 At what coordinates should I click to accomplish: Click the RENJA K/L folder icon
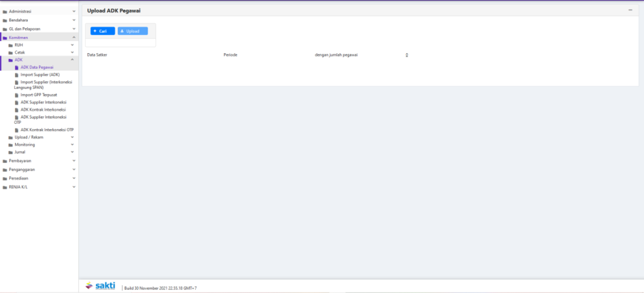click(5, 187)
